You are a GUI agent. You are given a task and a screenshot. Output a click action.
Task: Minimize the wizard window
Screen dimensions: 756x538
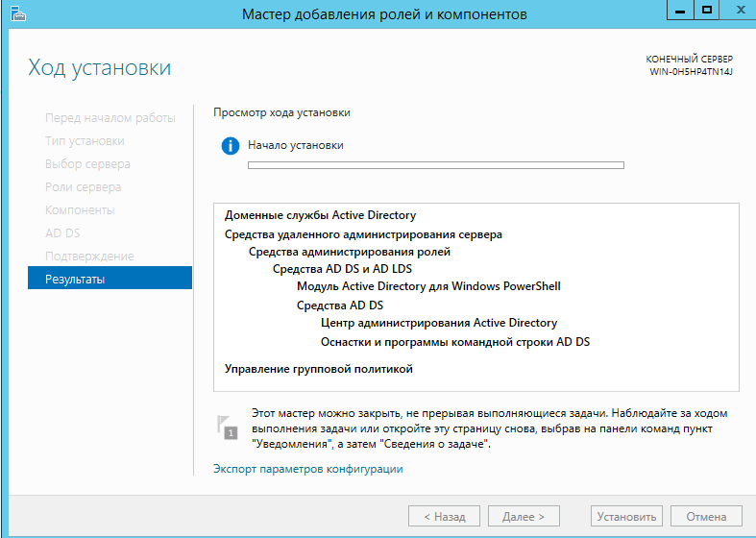(680, 11)
